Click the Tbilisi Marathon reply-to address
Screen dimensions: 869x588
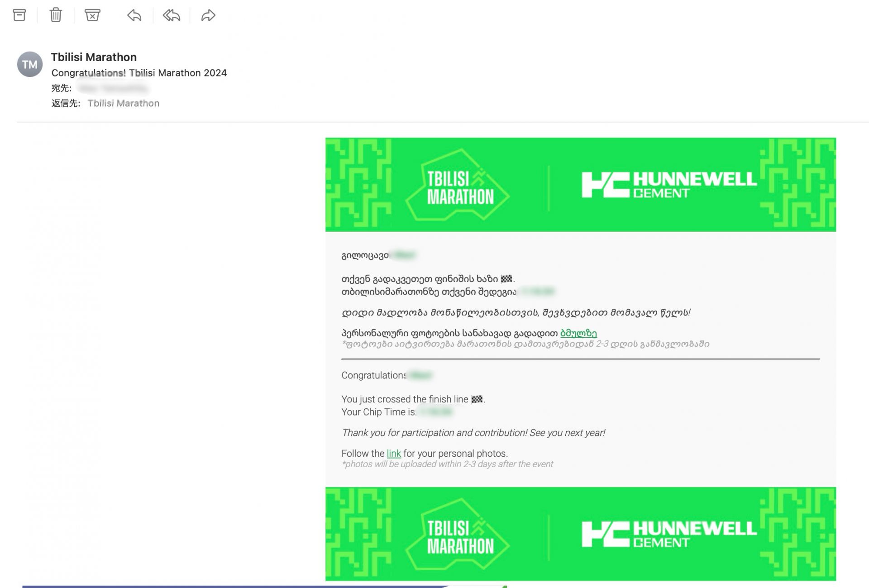click(123, 103)
